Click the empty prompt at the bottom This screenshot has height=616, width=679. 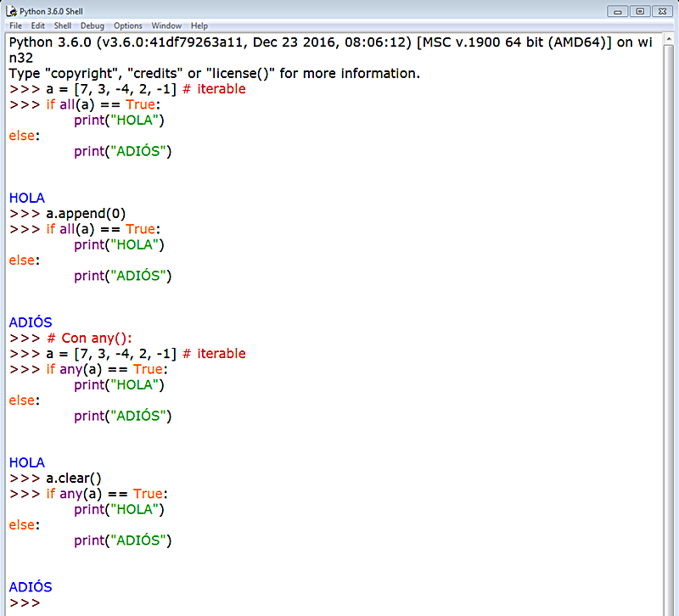coord(25,602)
